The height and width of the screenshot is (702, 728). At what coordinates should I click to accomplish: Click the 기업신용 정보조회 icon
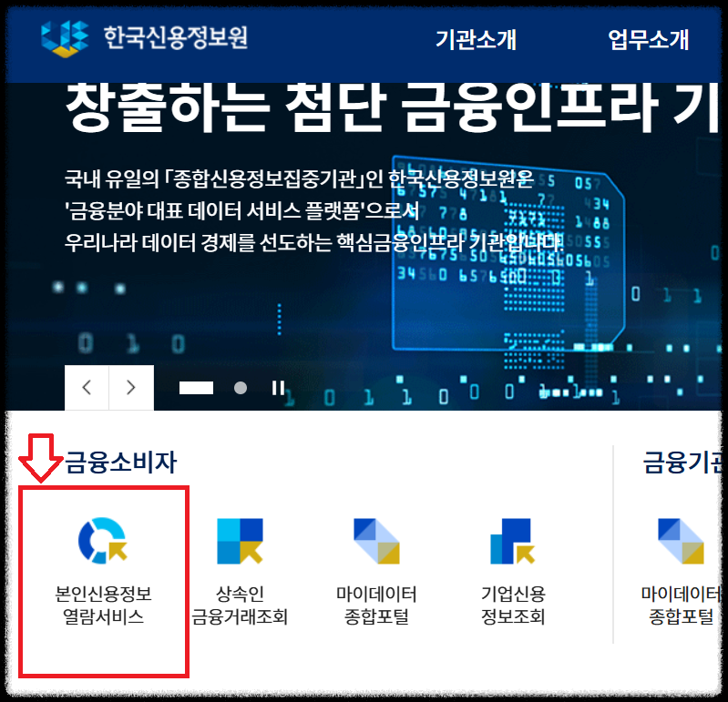(x=513, y=541)
